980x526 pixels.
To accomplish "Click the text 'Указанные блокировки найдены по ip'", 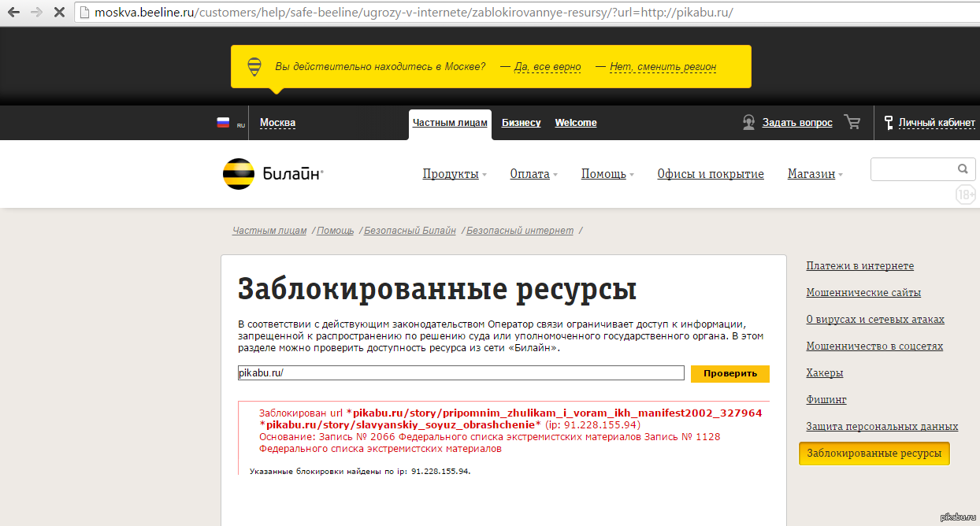I will click(360, 472).
